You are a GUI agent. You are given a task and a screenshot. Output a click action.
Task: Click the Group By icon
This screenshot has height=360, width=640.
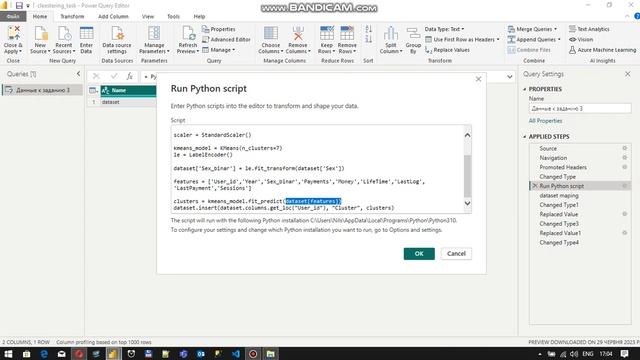[413, 39]
